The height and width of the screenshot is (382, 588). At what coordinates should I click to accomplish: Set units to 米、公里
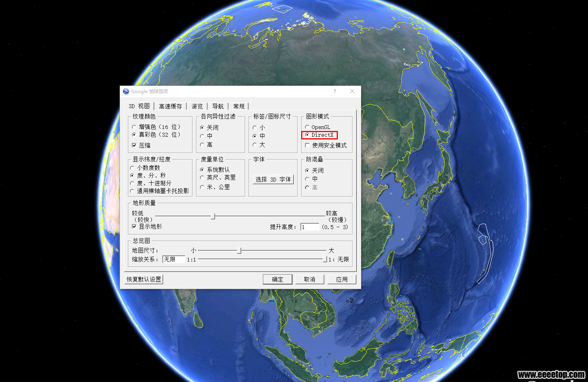[215, 187]
